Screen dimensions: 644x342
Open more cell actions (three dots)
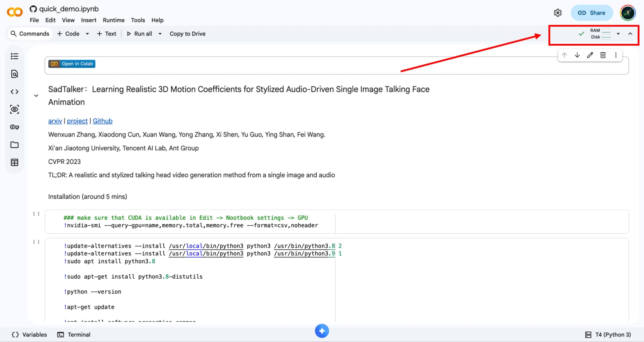click(615, 55)
